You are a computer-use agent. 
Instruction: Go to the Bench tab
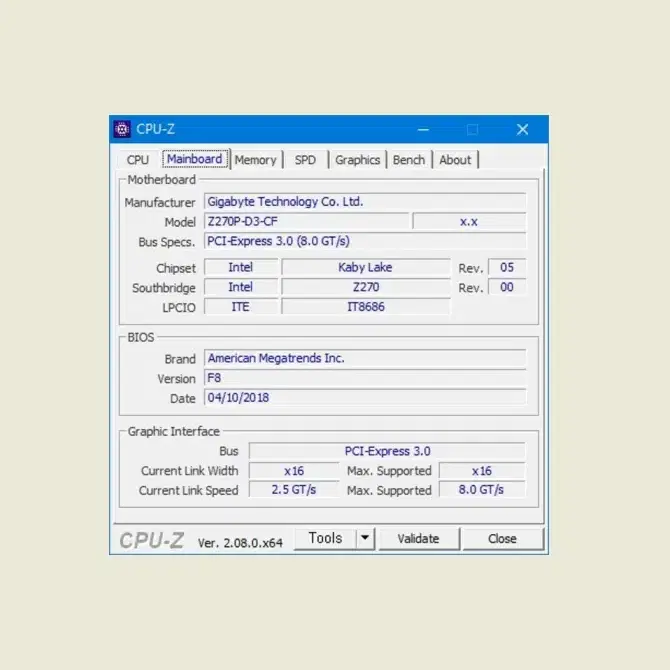[409, 160]
